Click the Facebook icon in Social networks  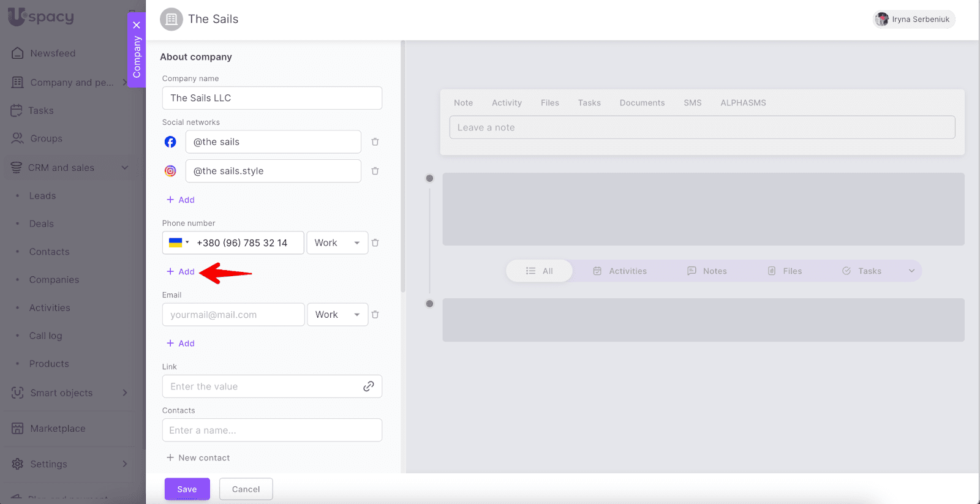pos(170,142)
